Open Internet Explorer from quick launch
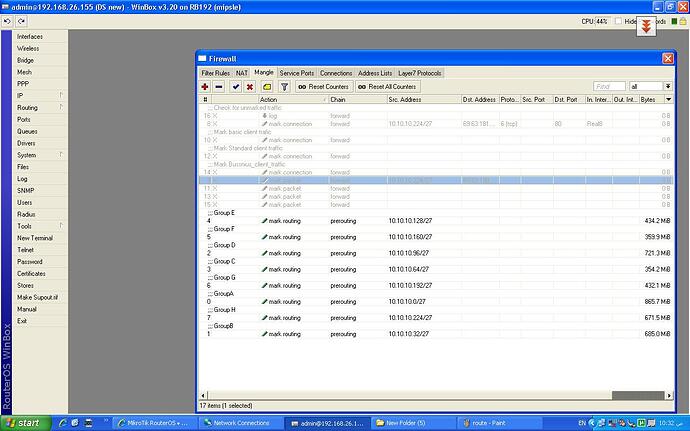 [x=62, y=423]
